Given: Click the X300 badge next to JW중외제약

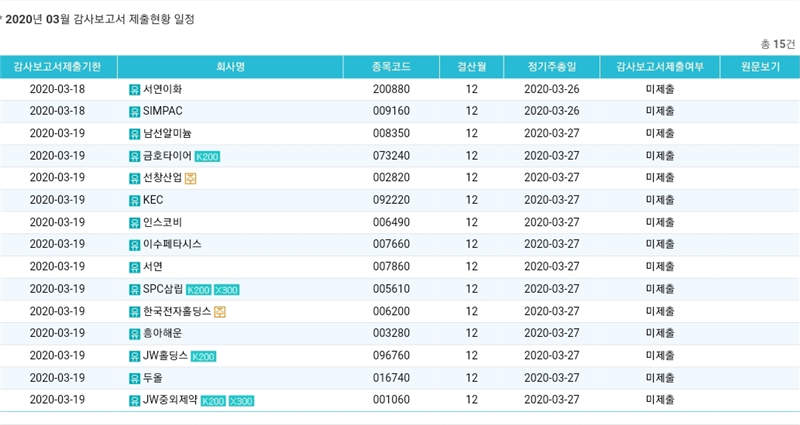Looking at the screenshot, I should 241,401.
